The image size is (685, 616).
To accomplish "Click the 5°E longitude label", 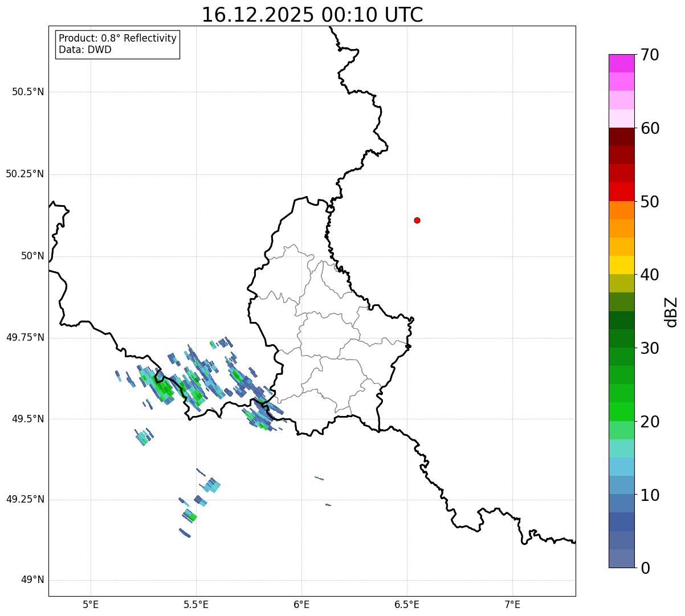I will [x=91, y=604].
